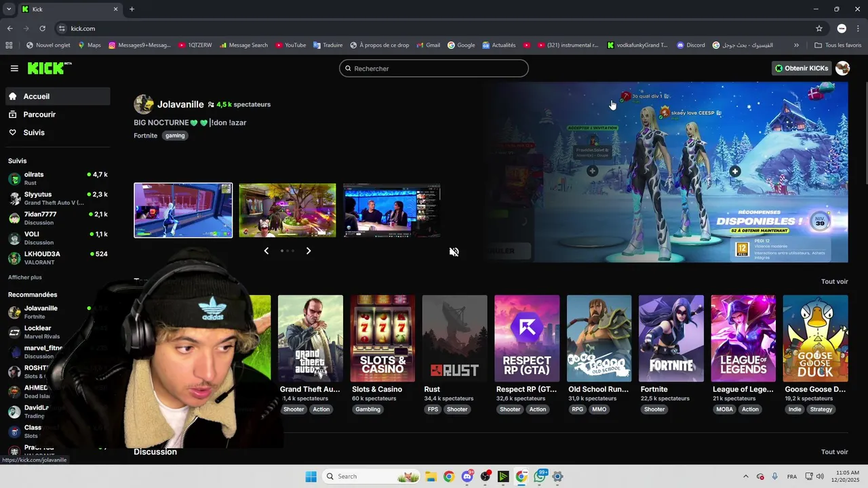Select second featured stream thumbnail
868x488 pixels.
tap(288, 210)
